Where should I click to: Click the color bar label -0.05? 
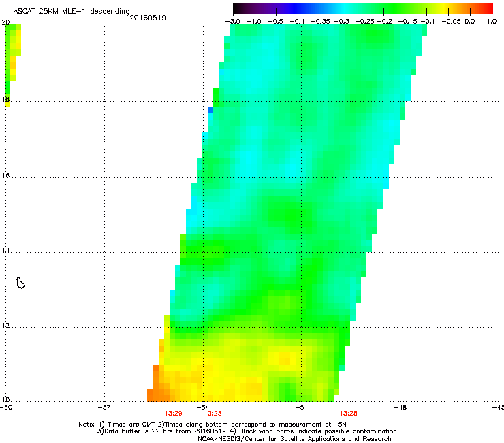[x=452, y=22]
